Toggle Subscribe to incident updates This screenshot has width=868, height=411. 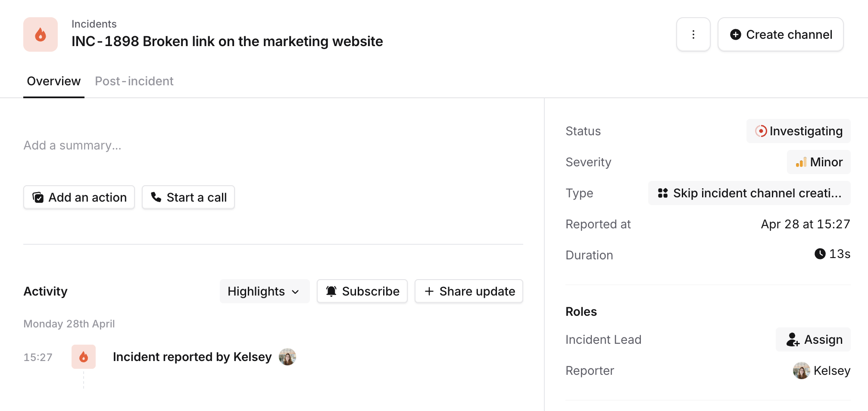click(x=362, y=291)
